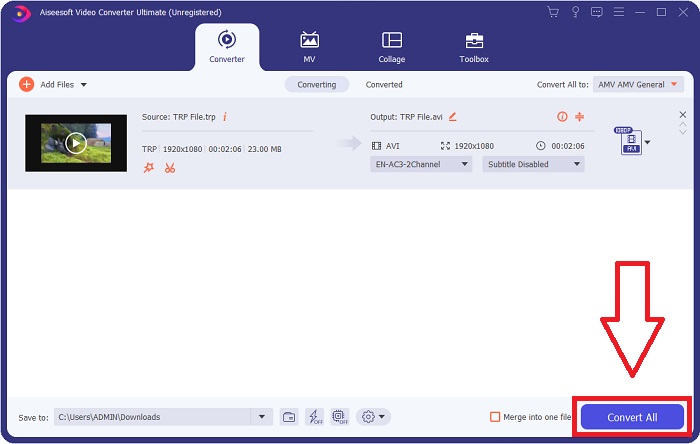This screenshot has width=700, height=444.
Task: Toggle ultrafast conversion lightning icon
Action: click(x=315, y=417)
